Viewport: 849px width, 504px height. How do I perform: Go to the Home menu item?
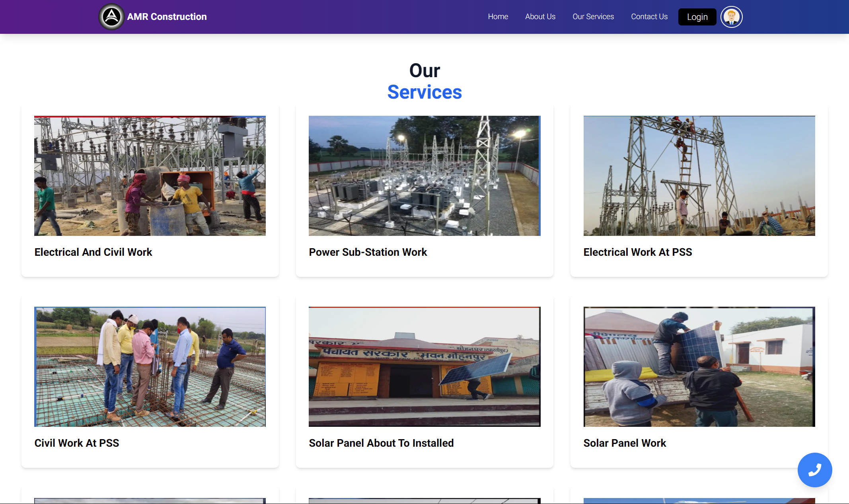tap(498, 17)
